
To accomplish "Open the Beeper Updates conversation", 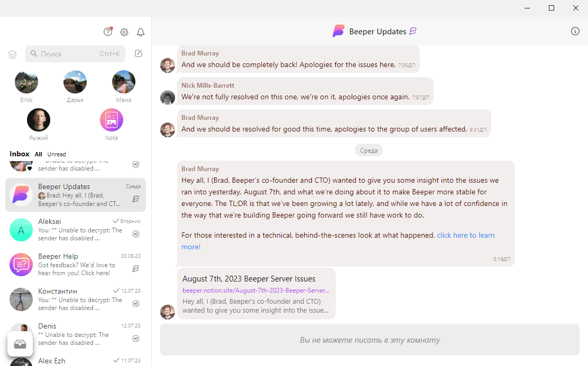I will (x=76, y=195).
